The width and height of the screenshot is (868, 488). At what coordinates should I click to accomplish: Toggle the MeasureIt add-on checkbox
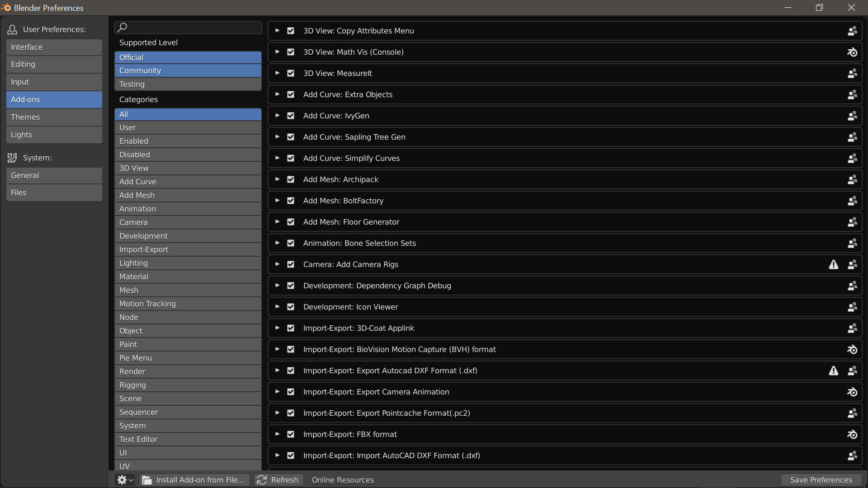coord(291,73)
